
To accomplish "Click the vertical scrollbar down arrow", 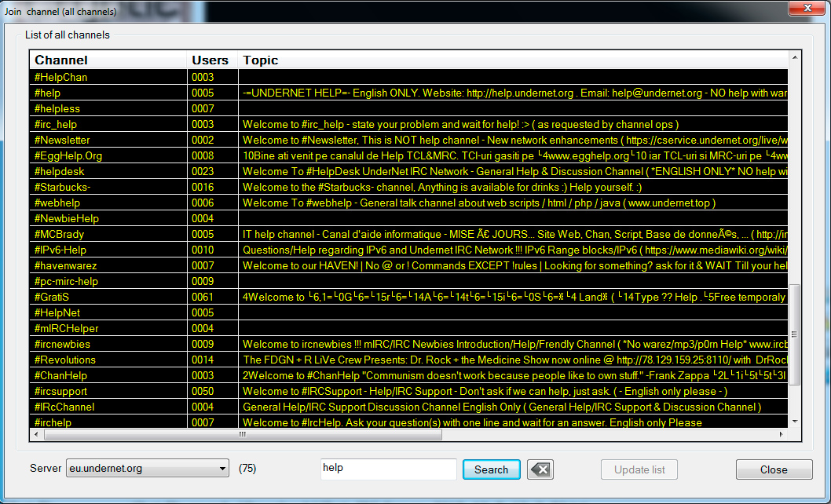I will point(794,422).
